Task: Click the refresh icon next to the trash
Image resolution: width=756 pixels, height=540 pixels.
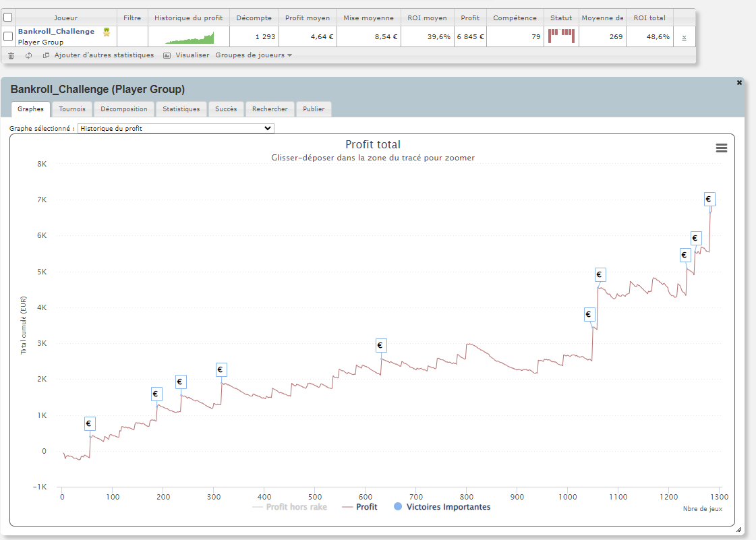Action: click(28, 55)
